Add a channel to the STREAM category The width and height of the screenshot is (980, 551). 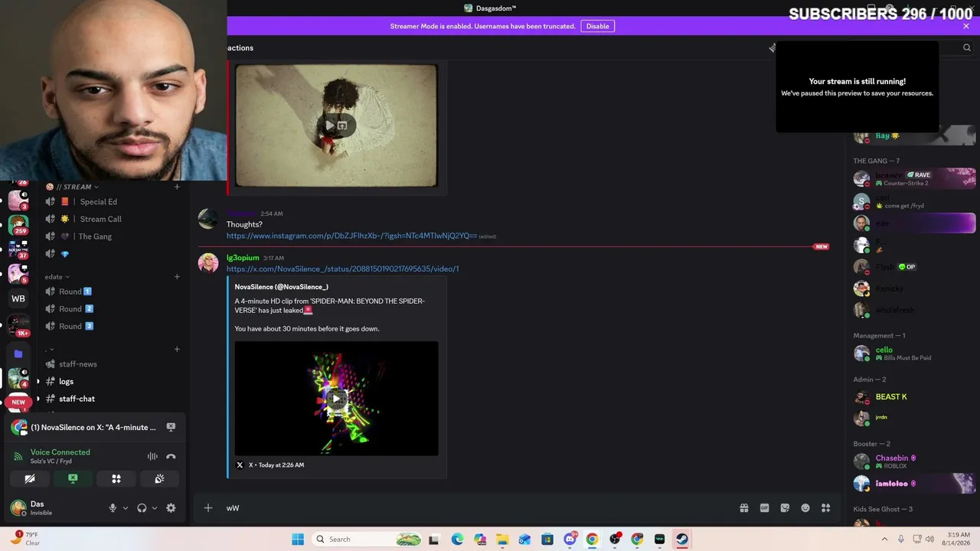[177, 187]
